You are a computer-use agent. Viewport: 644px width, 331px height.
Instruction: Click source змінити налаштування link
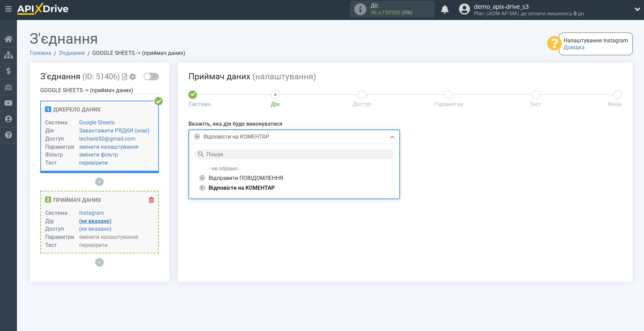pyautogui.click(x=109, y=147)
